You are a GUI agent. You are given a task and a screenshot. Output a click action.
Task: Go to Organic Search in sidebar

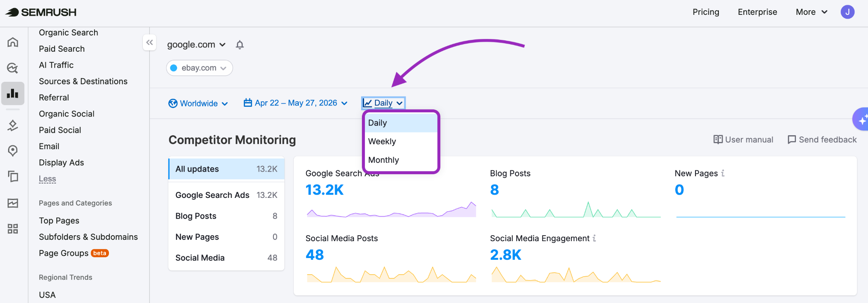pos(68,33)
